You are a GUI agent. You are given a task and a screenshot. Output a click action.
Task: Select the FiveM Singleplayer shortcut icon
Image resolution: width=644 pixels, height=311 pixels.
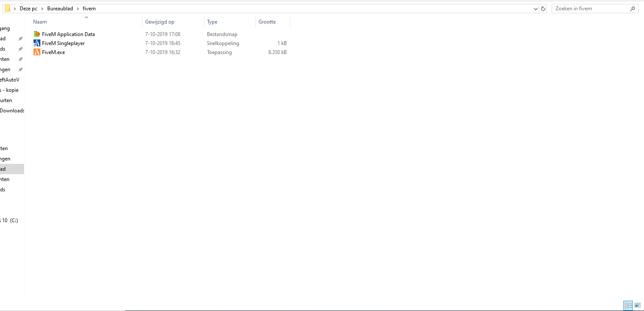point(37,43)
